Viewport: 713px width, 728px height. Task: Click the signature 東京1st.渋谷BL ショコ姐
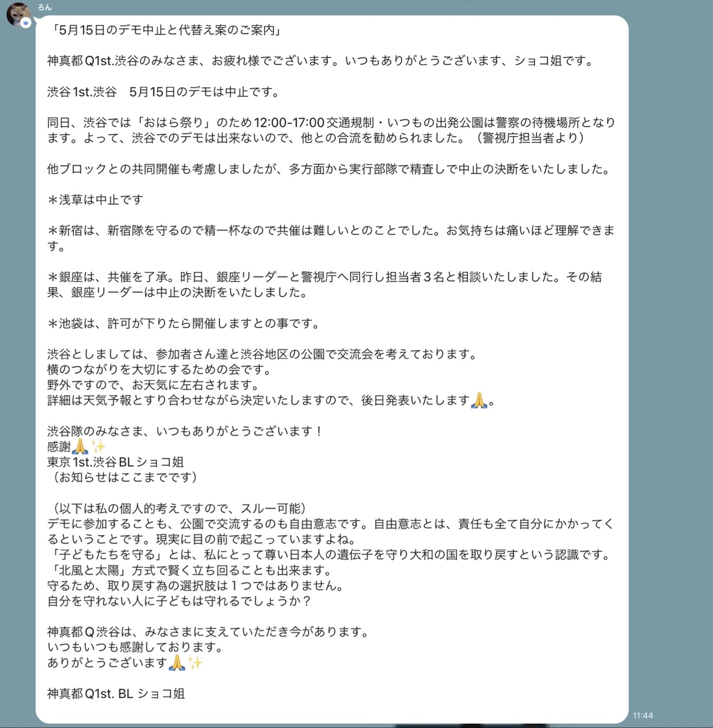pyautogui.click(x=116, y=462)
